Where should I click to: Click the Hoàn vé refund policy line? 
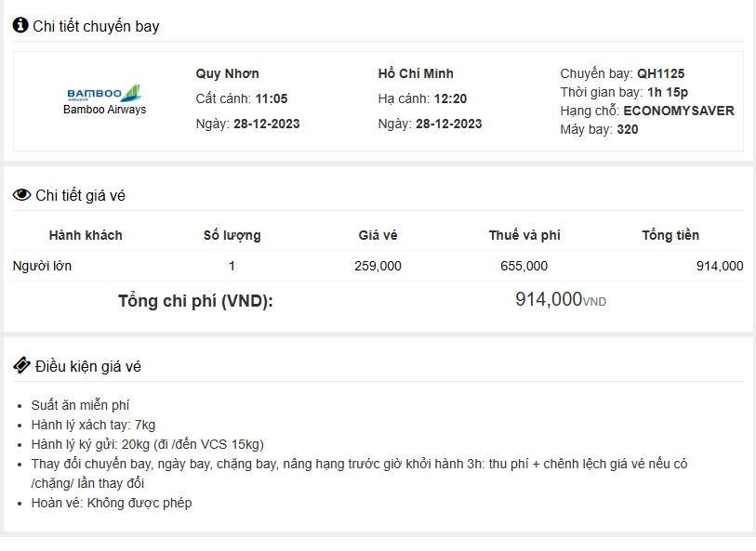[x=112, y=503]
